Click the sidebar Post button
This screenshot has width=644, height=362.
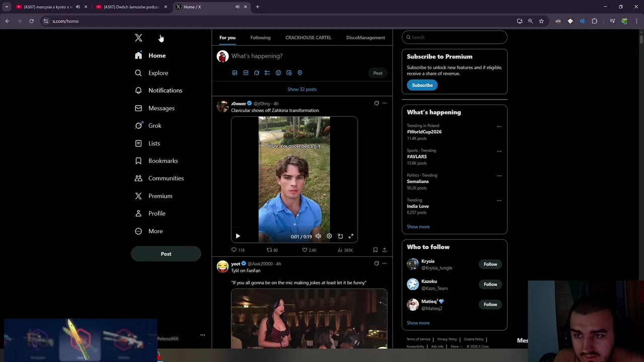[x=166, y=254]
